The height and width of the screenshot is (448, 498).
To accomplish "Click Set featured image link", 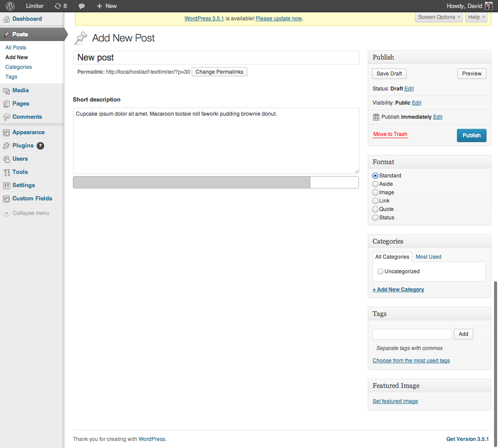I will tap(395, 401).
